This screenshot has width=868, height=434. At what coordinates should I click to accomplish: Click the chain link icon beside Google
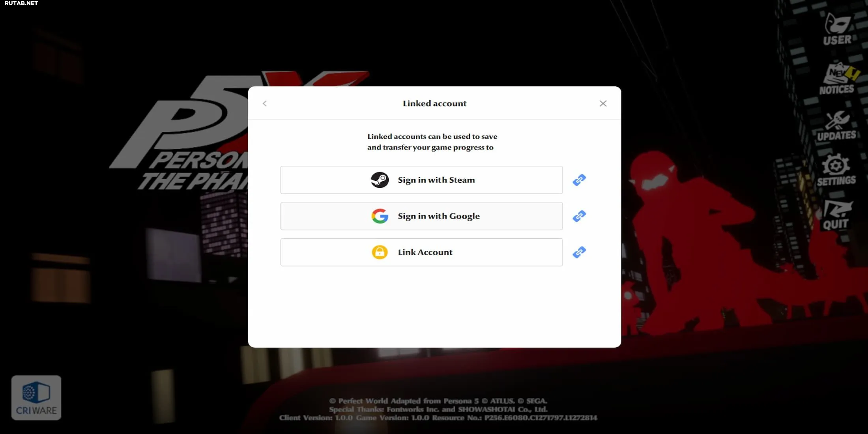(x=579, y=216)
